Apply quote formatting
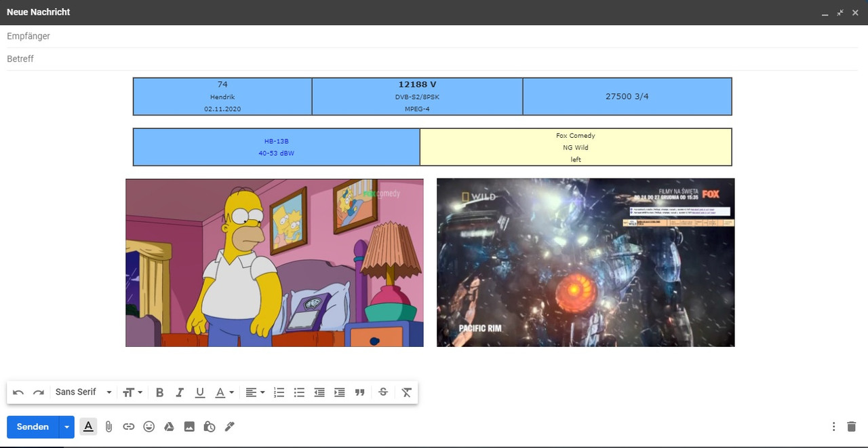This screenshot has height=448, width=868. [x=360, y=392]
